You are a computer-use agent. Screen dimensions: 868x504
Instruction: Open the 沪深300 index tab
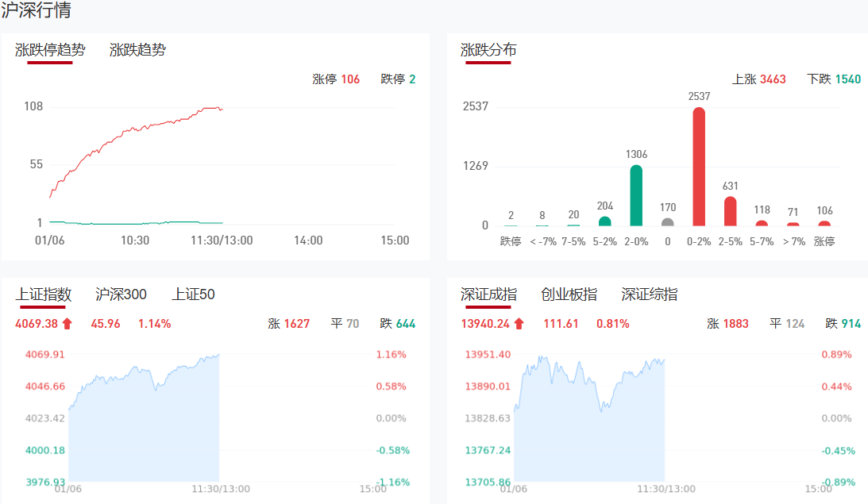[x=121, y=294]
